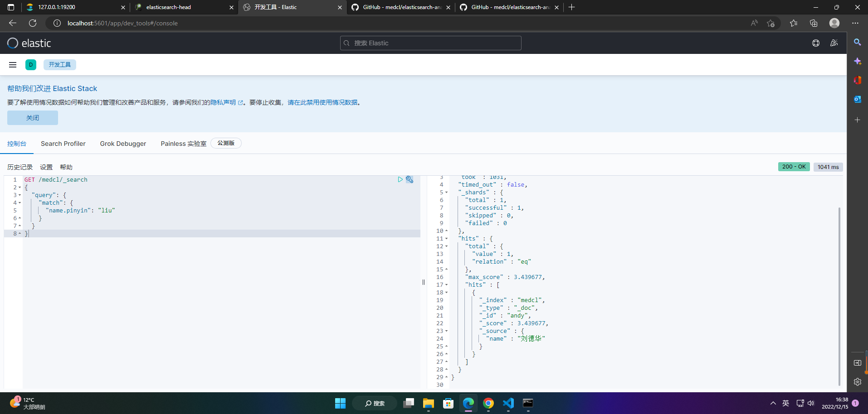Screen dimensions: 868x414
Task: Open 历史记录 history menu
Action: (x=20, y=167)
